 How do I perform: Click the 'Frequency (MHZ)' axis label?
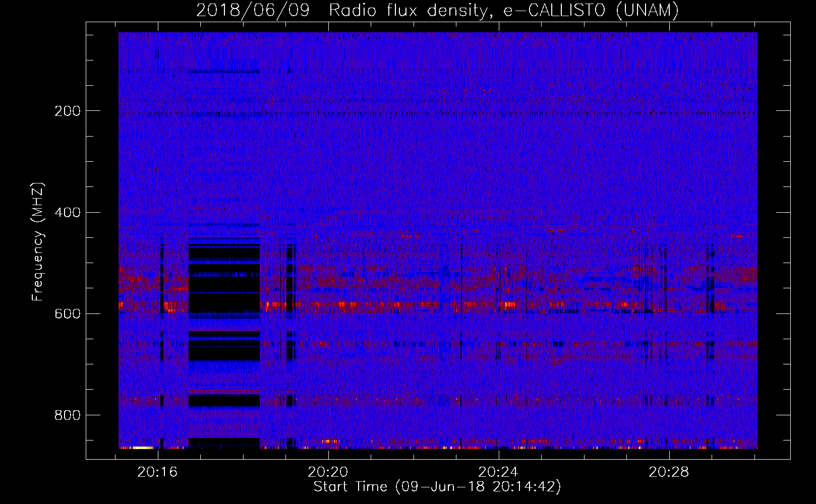[38, 242]
